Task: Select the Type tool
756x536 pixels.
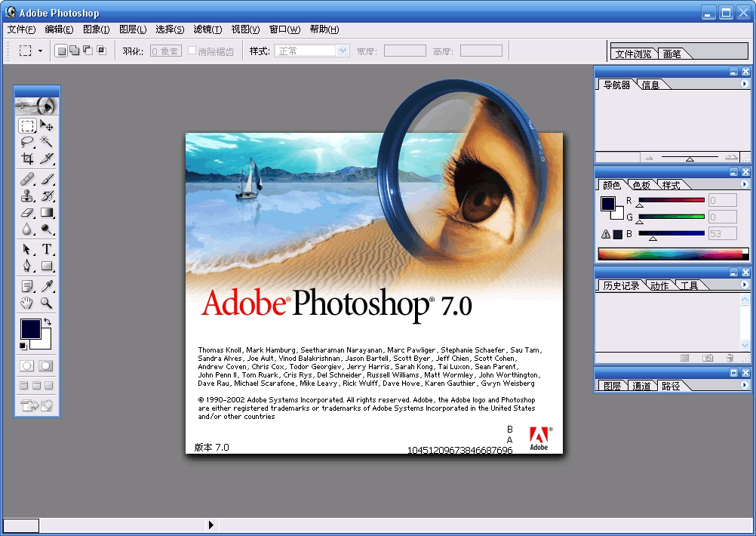Action: pyautogui.click(x=47, y=249)
